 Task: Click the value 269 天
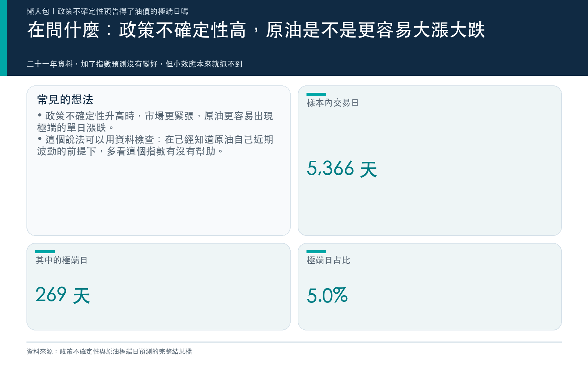tap(63, 295)
